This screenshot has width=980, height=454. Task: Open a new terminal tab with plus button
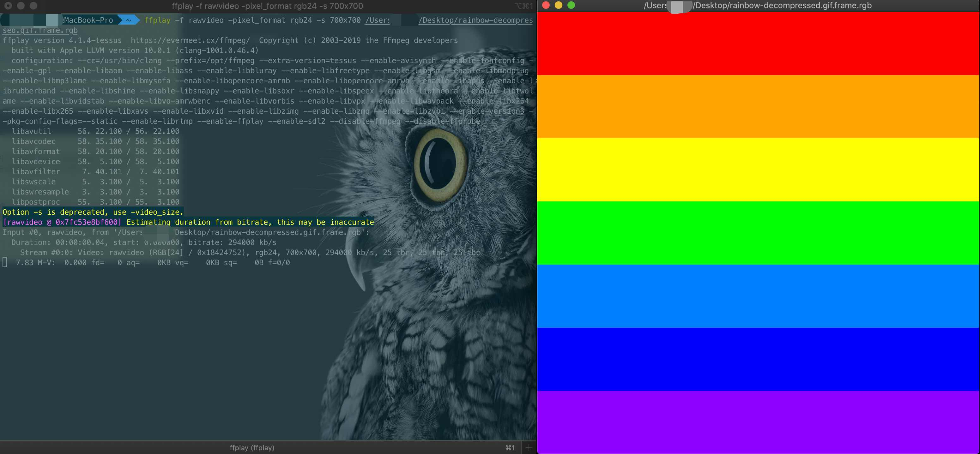(529, 448)
